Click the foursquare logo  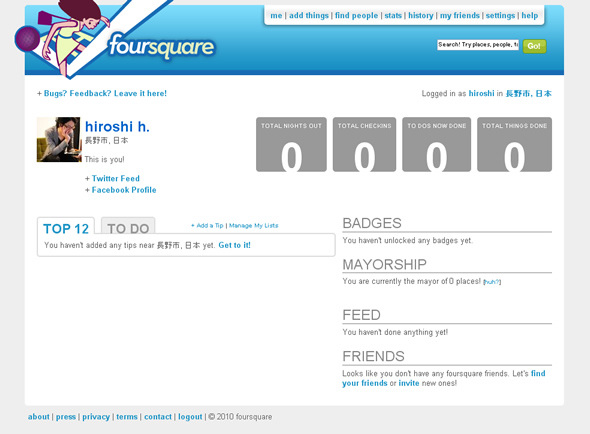pos(161,46)
